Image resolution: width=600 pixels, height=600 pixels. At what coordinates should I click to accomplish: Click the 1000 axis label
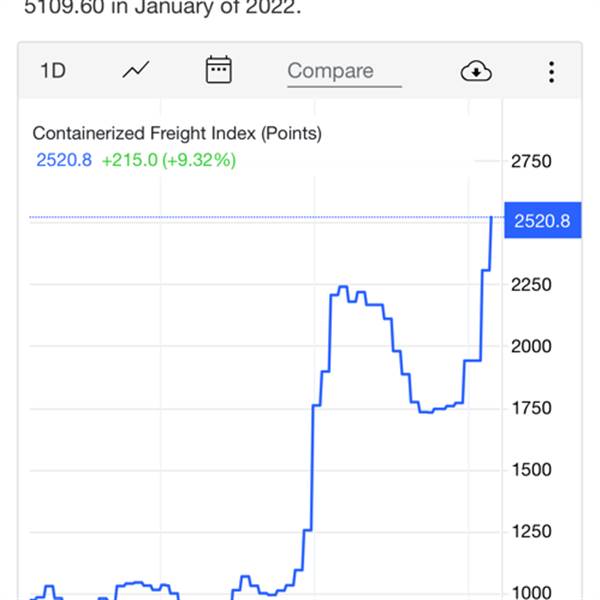(x=531, y=593)
